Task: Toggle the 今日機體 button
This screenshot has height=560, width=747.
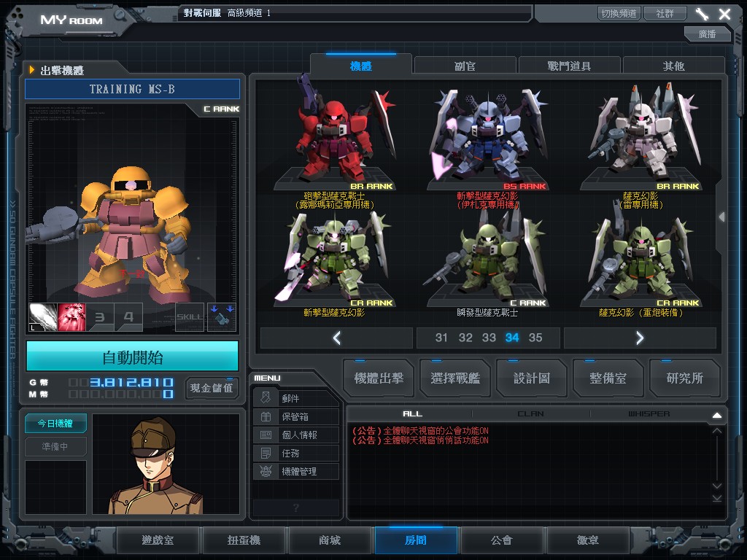Action: [x=55, y=424]
